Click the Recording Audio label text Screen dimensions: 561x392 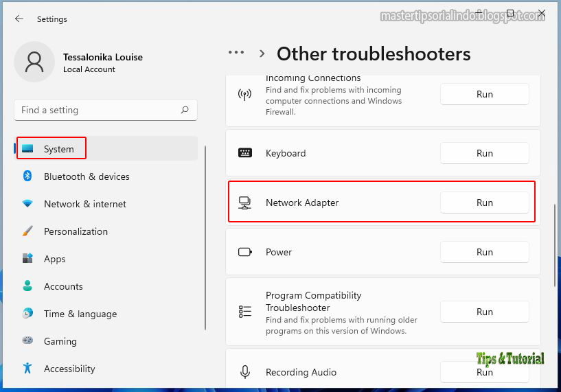[x=301, y=372]
